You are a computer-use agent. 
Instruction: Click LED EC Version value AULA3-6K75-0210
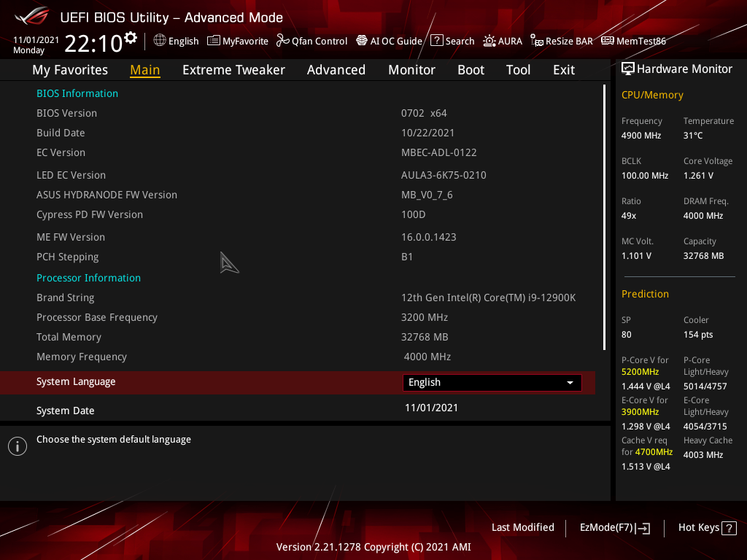[x=444, y=175]
